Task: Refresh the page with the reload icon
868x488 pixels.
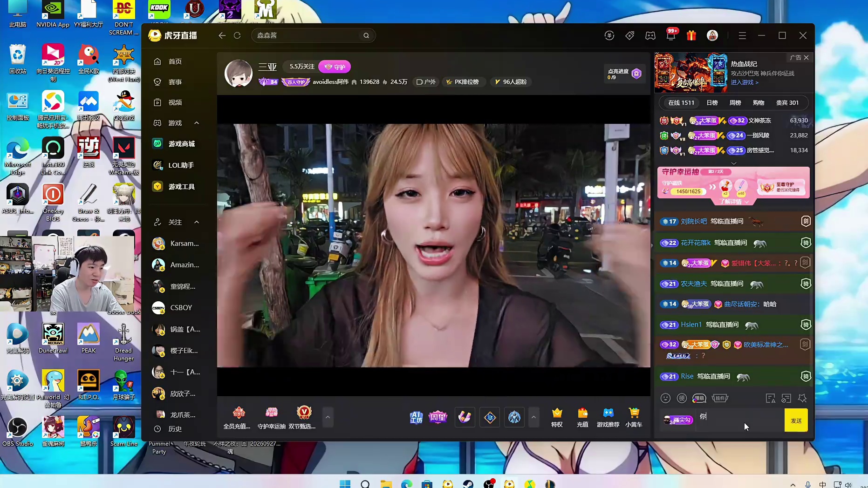Action: pyautogui.click(x=237, y=35)
